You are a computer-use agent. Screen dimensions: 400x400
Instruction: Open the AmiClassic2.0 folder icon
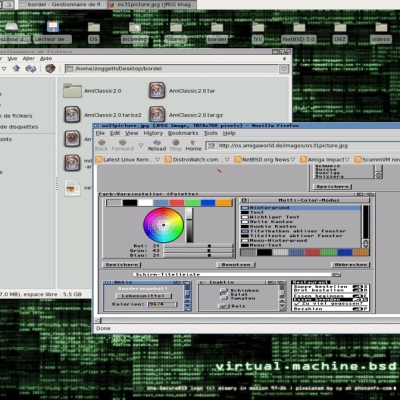click(72, 91)
